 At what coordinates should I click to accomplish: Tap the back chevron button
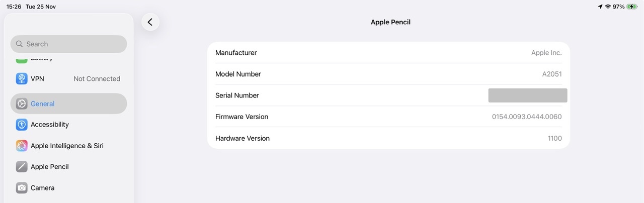[150, 22]
